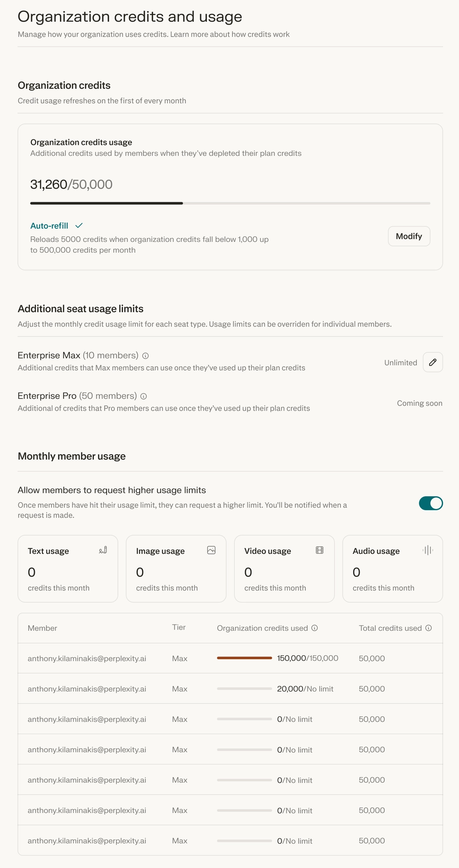Select the member row with 20,000/No limit
The width and height of the screenshot is (459, 868).
pos(230,689)
